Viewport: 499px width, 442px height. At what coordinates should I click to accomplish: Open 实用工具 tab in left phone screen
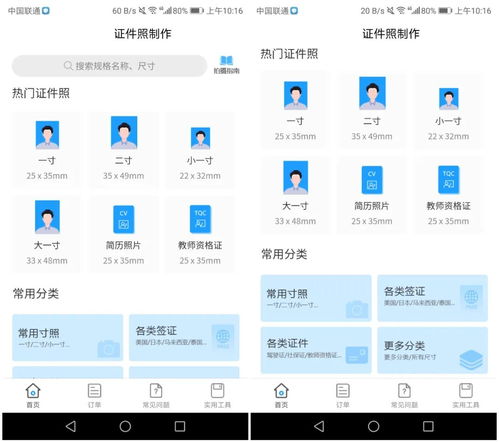(x=217, y=396)
